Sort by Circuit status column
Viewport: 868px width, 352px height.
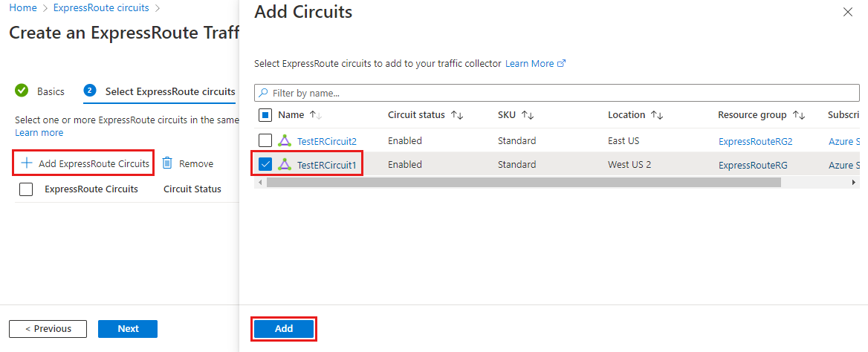coord(457,115)
